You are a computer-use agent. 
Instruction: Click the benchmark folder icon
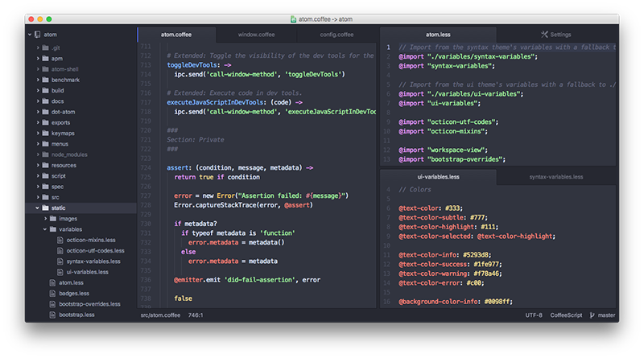(46, 80)
